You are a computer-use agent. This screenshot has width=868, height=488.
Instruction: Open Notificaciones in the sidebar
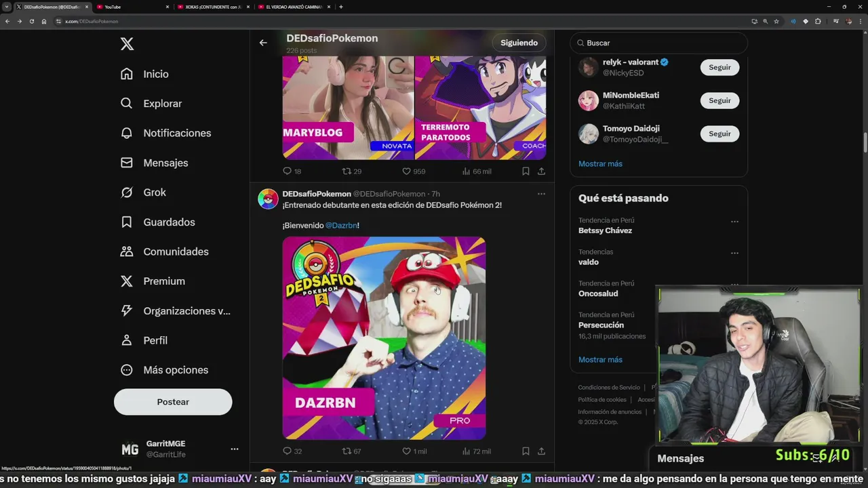click(x=165, y=133)
